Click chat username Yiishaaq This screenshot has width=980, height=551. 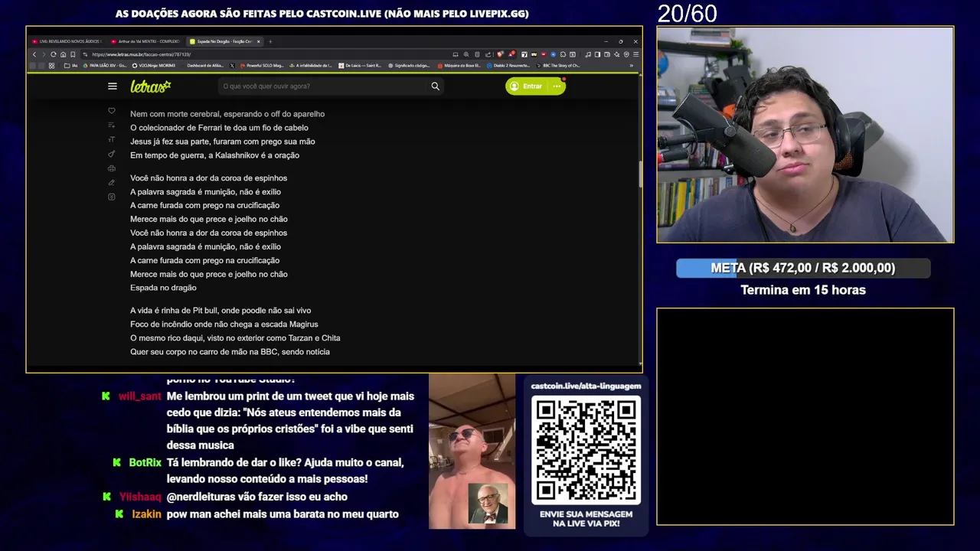click(140, 497)
